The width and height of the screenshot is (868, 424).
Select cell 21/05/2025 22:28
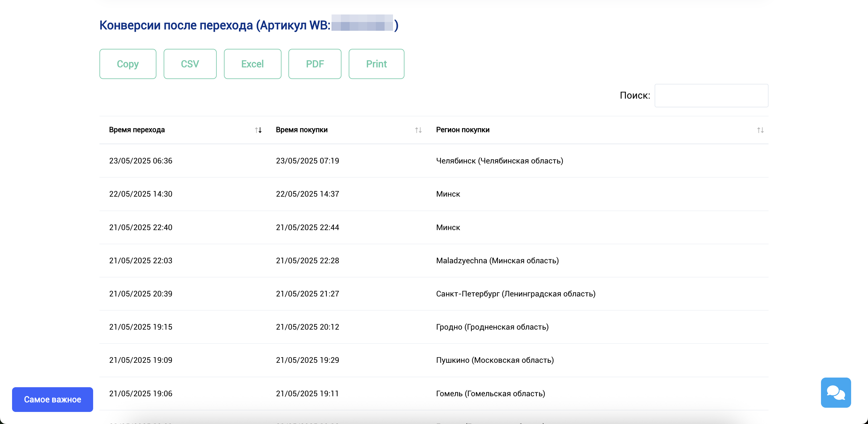click(307, 261)
